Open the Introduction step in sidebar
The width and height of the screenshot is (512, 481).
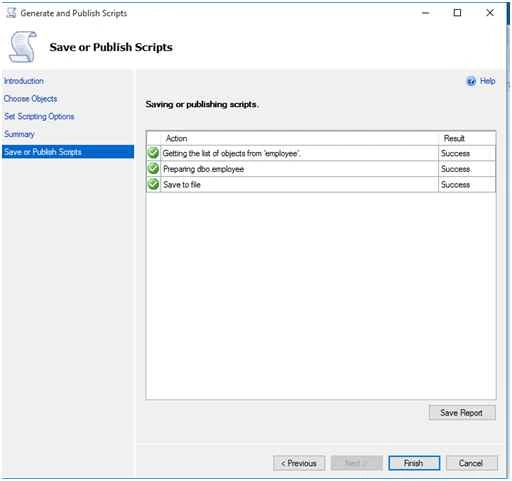(24, 81)
